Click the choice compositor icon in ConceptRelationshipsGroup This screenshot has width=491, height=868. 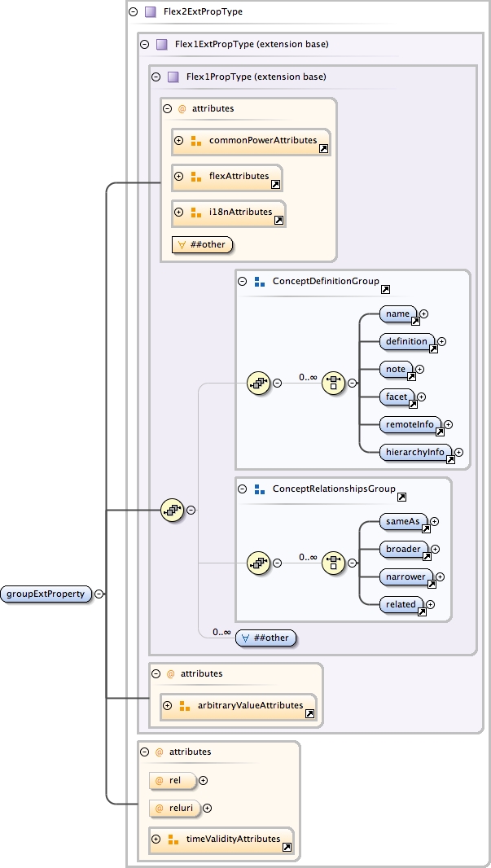pos(333,563)
